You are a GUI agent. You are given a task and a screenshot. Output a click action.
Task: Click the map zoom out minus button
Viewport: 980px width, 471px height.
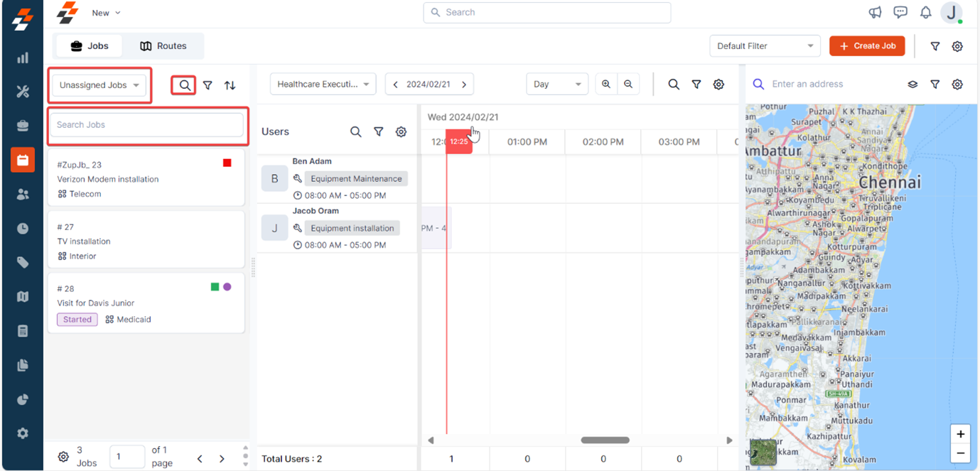coord(960,453)
